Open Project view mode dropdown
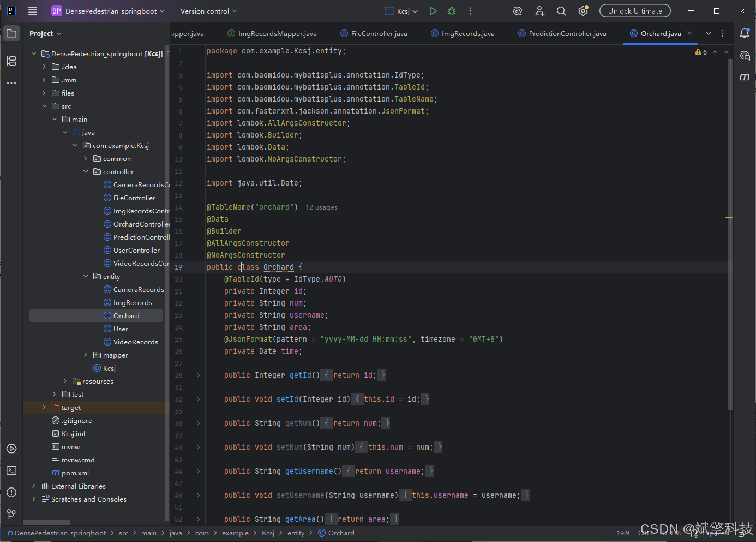 pyautogui.click(x=45, y=33)
